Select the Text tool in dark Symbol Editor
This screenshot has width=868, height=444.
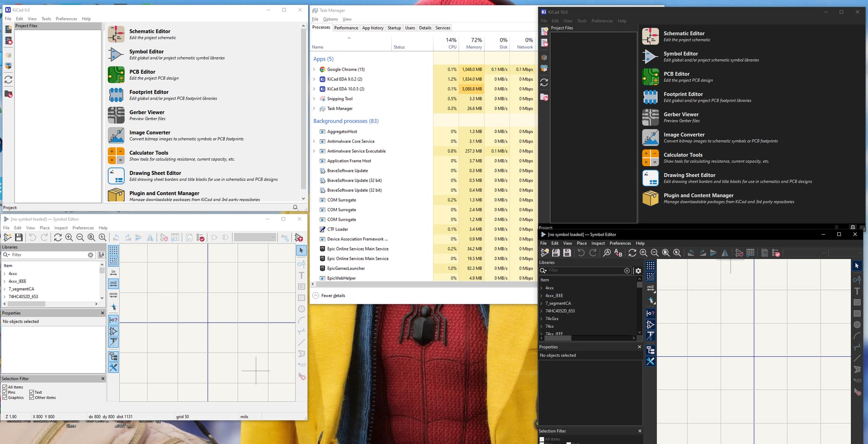[x=857, y=291]
